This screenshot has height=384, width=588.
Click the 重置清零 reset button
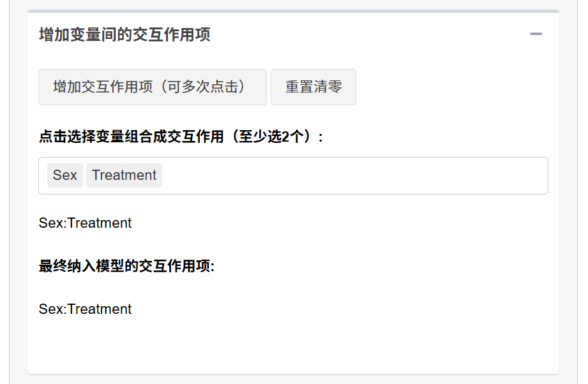tap(313, 87)
